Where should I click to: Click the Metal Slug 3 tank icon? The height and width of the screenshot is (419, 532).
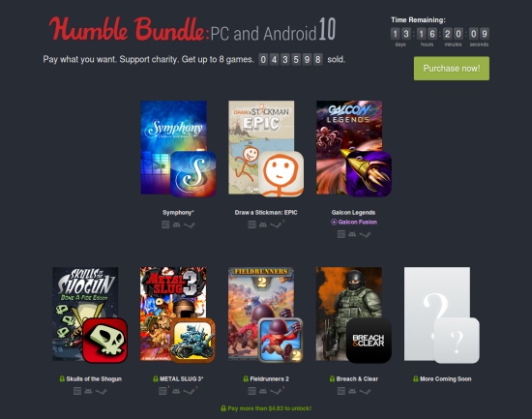click(x=192, y=341)
